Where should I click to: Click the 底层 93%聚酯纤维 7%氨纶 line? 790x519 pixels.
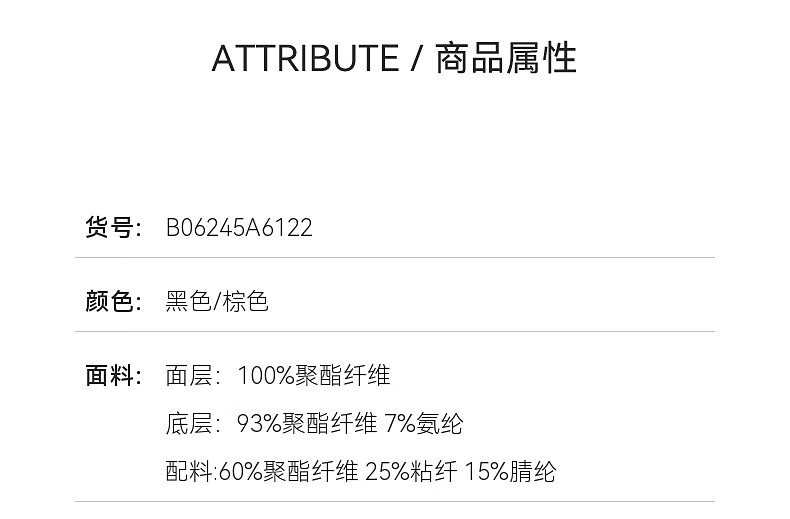[x=314, y=423]
